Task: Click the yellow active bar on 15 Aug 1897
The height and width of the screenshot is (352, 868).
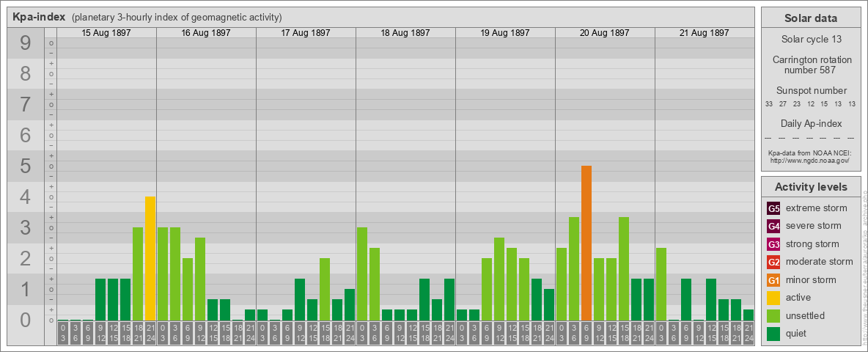Action: point(150,258)
